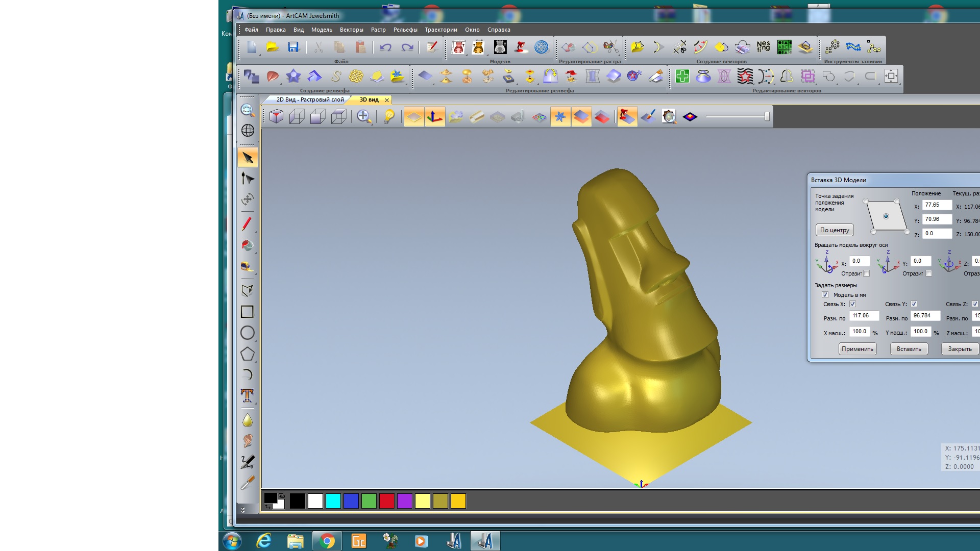Click the red desk lamp Model icon
Image resolution: width=980 pixels, height=551 pixels.
click(521, 47)
